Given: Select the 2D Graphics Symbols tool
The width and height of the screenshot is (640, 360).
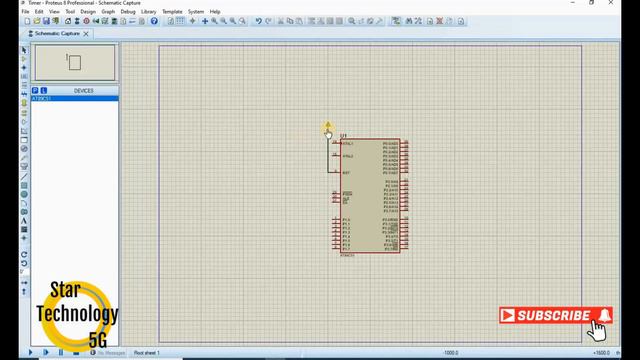Looking at the screenshot, I should click(24, 229).
